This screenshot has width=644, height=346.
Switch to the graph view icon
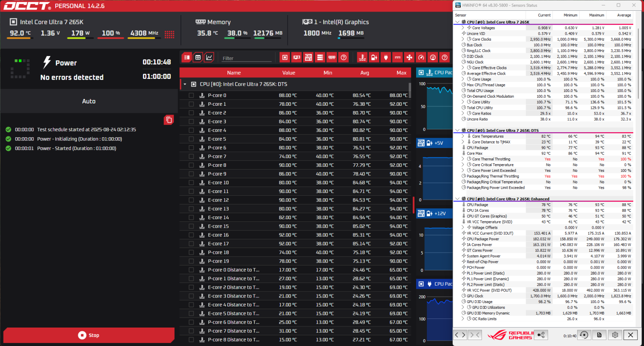(209, 58)
